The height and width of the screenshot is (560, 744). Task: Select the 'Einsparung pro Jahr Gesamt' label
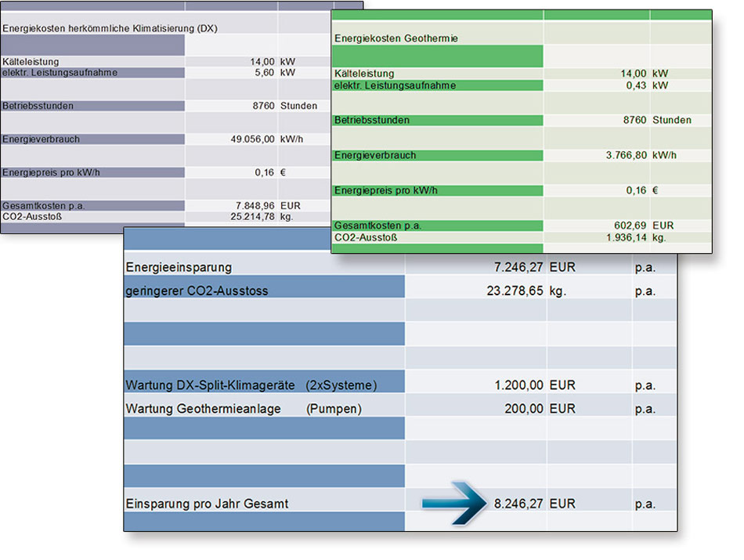pyautogui.click(x=207, y=504)
